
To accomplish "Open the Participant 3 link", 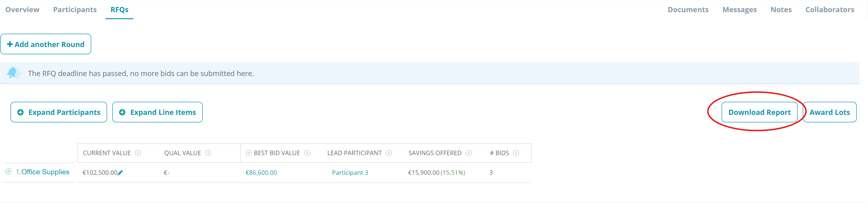I will 350,173.
